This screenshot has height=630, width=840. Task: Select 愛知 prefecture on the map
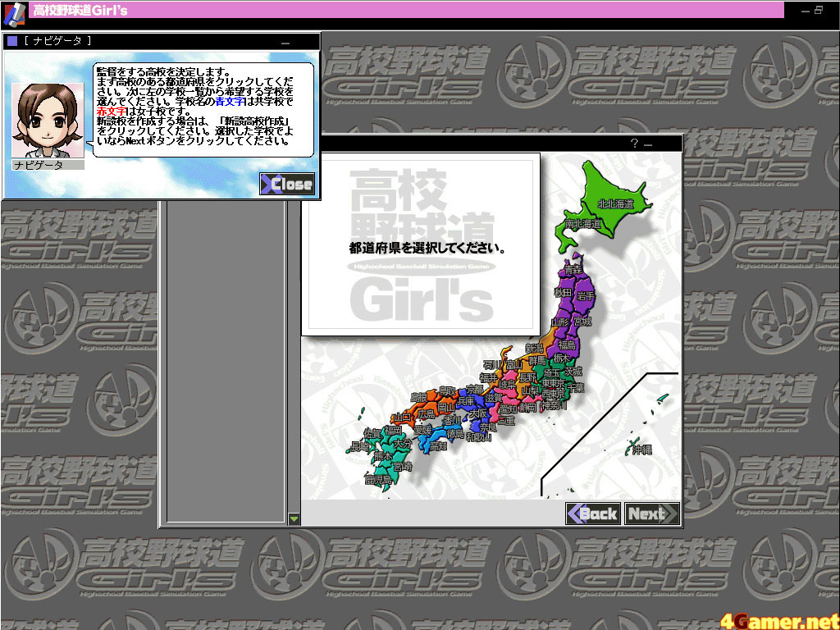click(x=508, y=409)
